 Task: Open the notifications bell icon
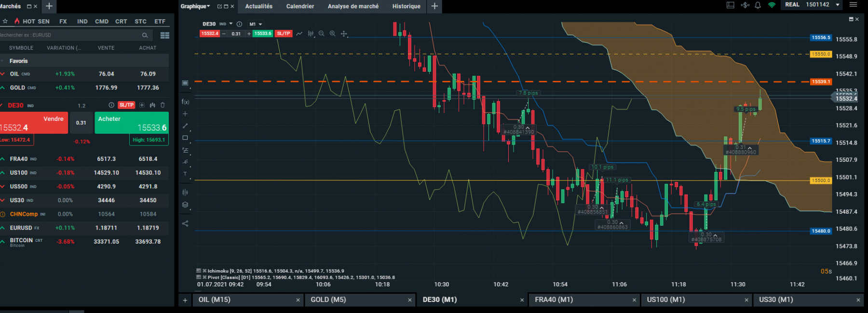point(758,5)
